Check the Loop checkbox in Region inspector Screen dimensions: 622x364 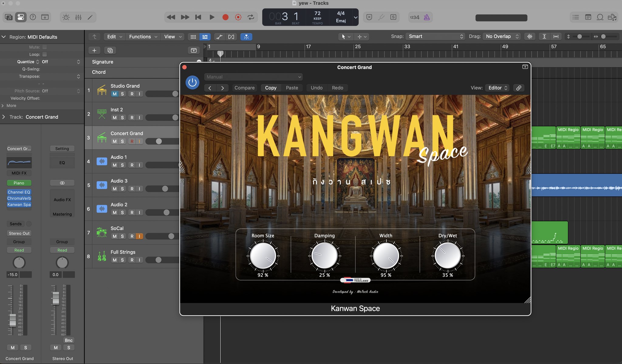point(45,54)
